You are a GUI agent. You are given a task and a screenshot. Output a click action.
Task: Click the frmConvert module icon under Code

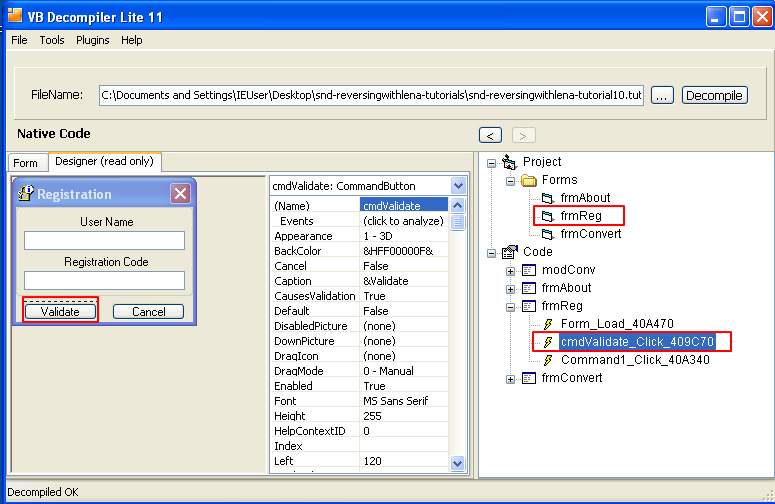pyautogui.click(x=529, y=378)
